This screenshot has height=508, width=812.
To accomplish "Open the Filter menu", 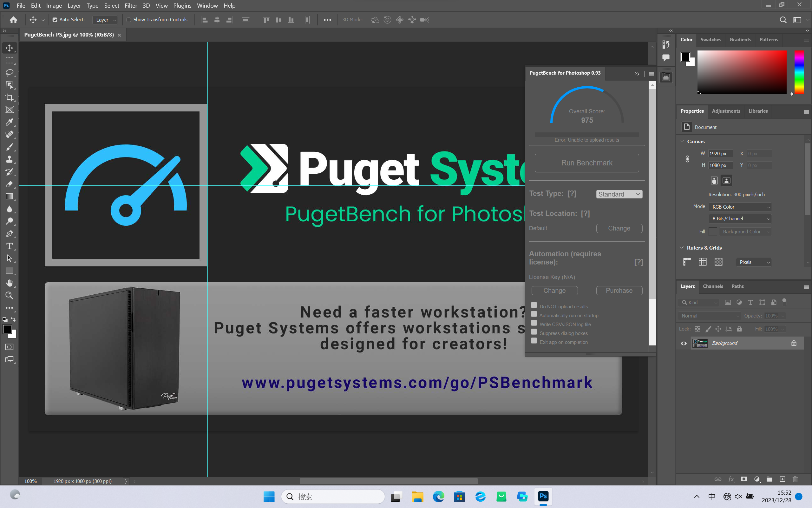I will tap(131, 6).
